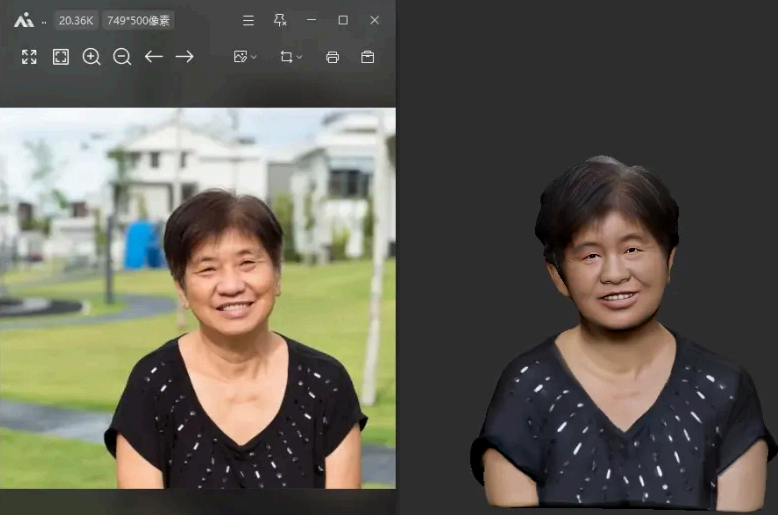Print the current image
The image size is (778, 515).
tap(332, 57)
